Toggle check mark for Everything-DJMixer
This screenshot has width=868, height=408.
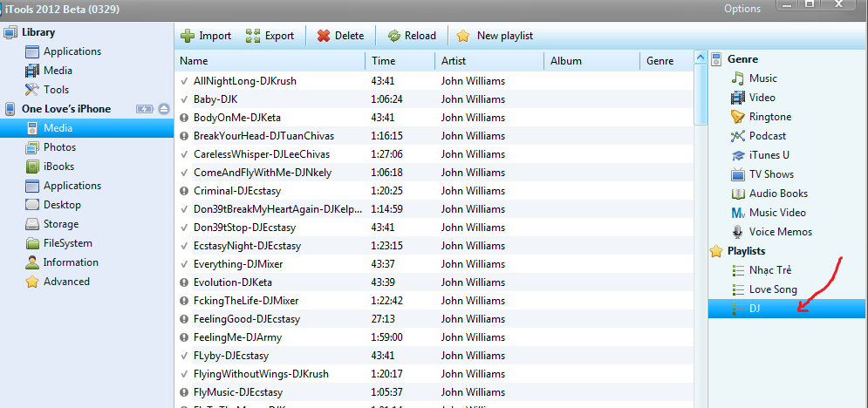(184, 264)
